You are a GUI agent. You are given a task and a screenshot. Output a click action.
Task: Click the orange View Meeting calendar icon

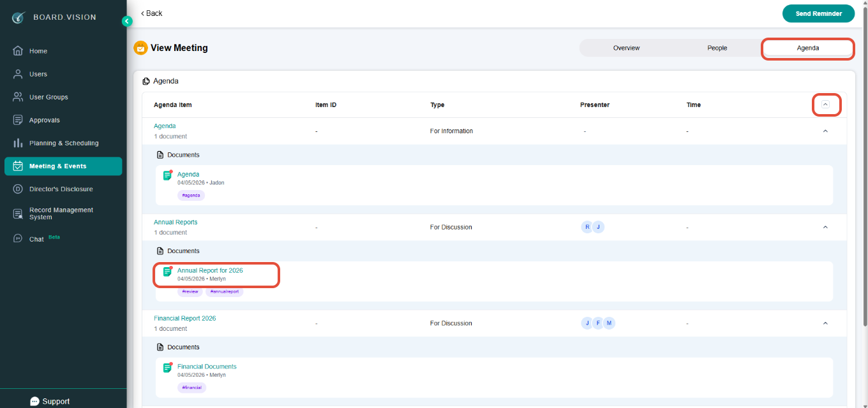click(140, 48)
